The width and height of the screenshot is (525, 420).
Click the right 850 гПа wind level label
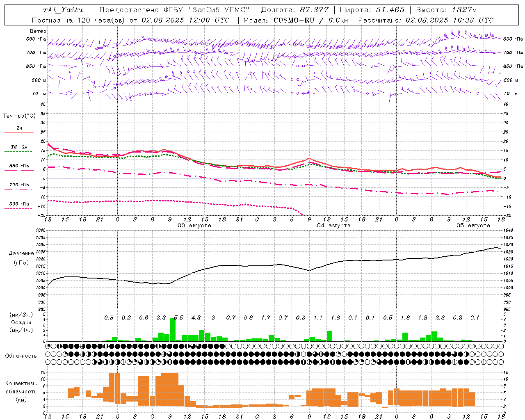click(513, 66)
